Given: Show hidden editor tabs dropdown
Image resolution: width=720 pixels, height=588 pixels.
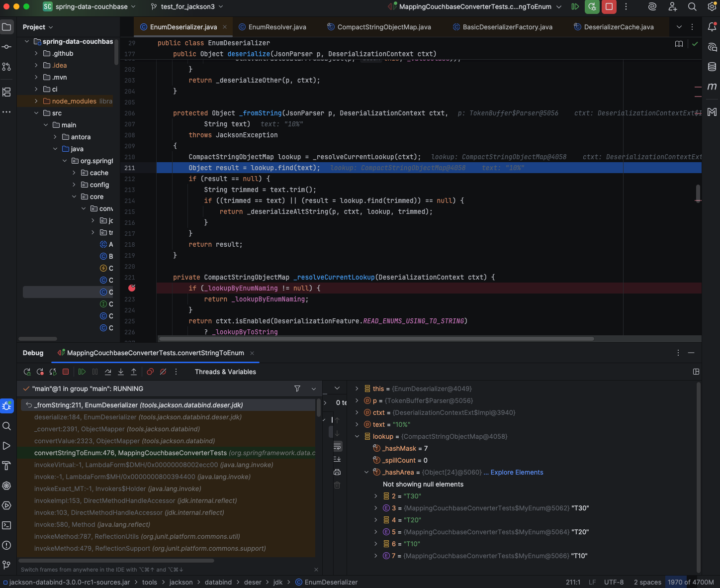Looking at the screenshot, I should coord(679,27).
